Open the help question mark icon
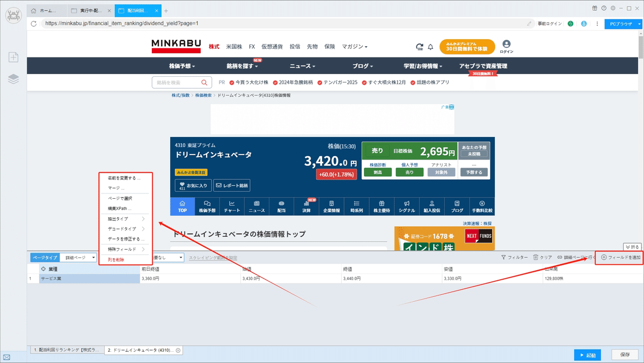Viewport: 644px width, 363px height. pyautogui.click(x=604, y=8)
